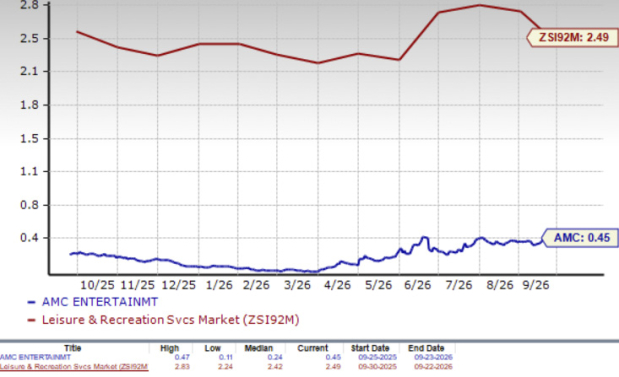Viewport: 619px width, 377px height.
Task: Click the 2.5 y-axis label
Action: 30,38
